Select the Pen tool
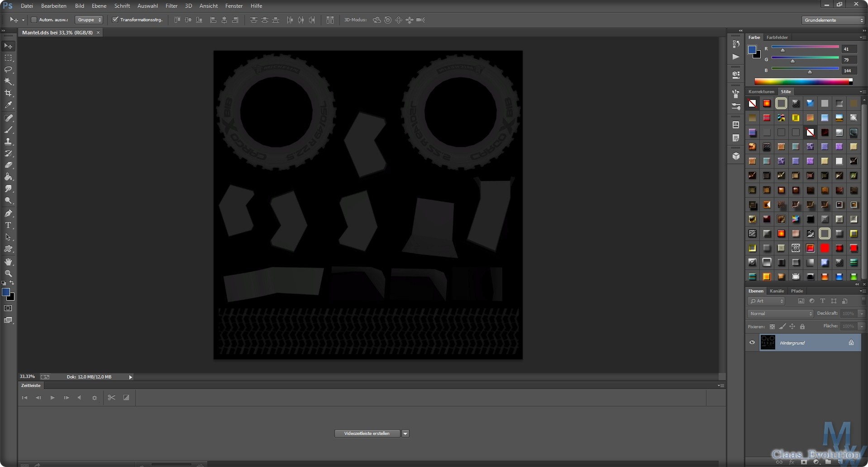 (x=8, y=213)
